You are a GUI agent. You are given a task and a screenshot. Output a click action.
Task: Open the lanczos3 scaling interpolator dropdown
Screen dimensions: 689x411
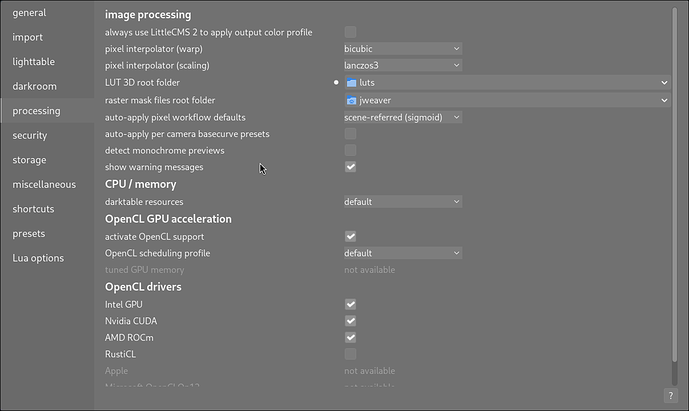pos(402,65)
